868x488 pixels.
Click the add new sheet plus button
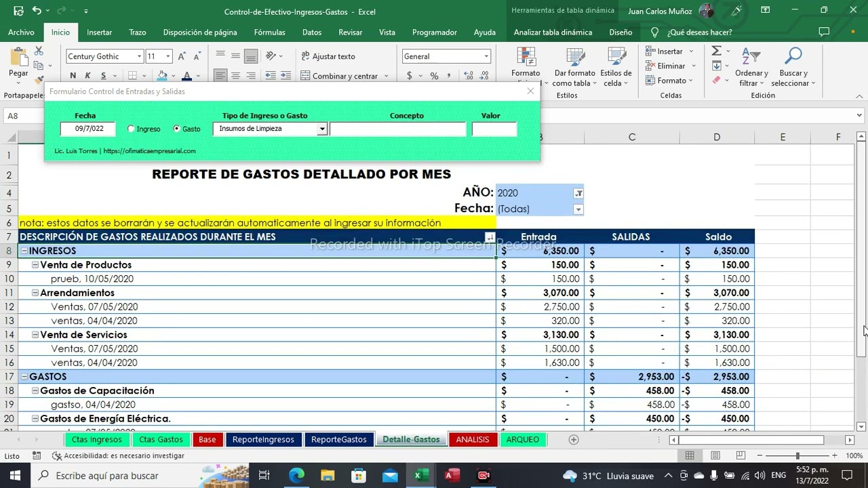(574, 439)
